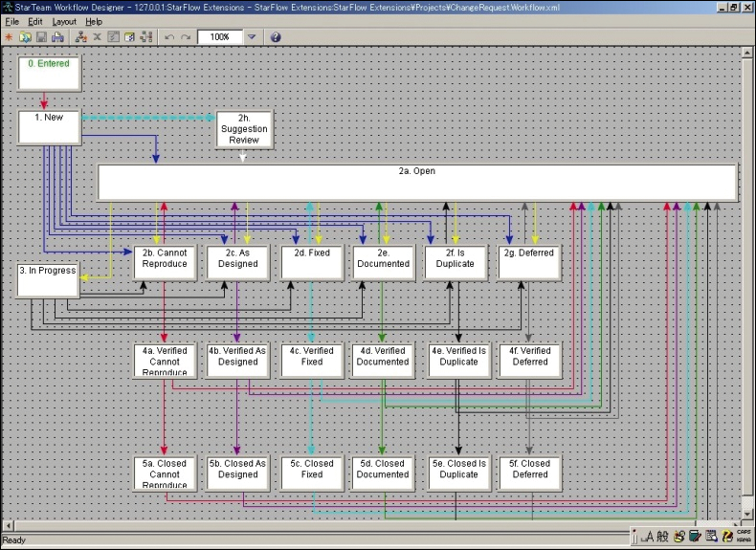Click the Delete X toolbar icon
Image resolution: width=756 pixels, height=550 pixels.
click(x=97, y=37)
